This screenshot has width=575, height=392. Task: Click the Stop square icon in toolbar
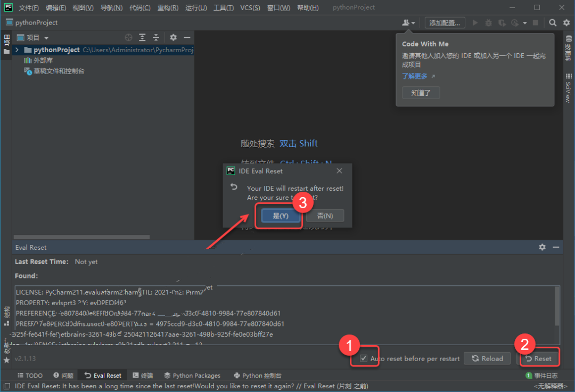[x=536, y=23]
